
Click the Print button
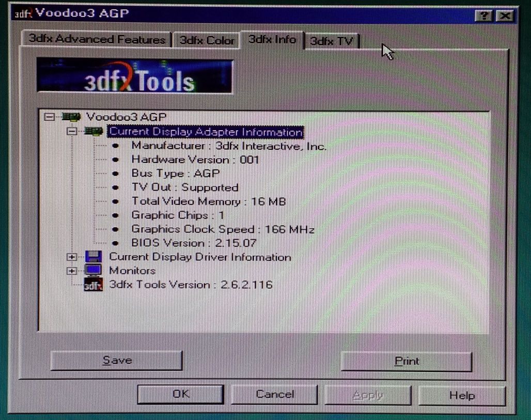pyautogui.click(x=407, y=361)
